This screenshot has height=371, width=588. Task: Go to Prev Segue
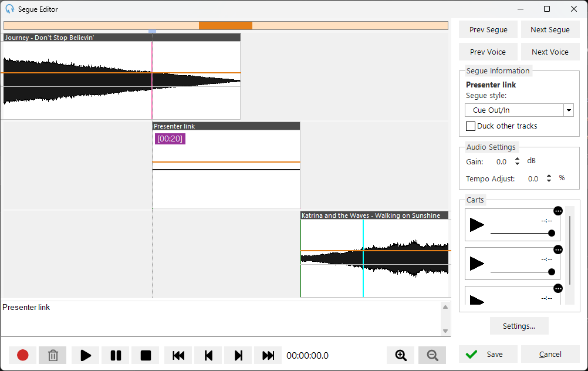[x=488, y=29]
